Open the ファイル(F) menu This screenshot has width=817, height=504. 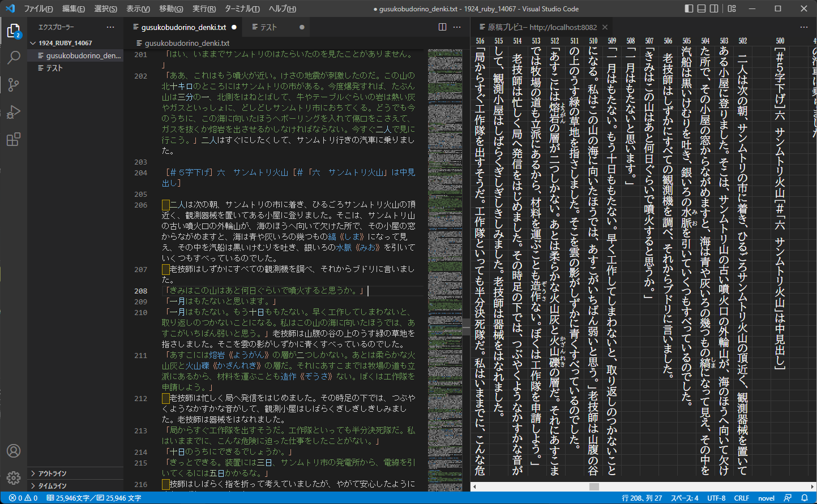coord(39,8)
